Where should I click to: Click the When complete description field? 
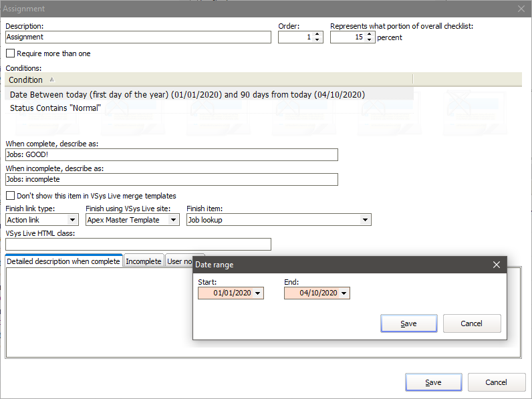[x=171, y=155]
